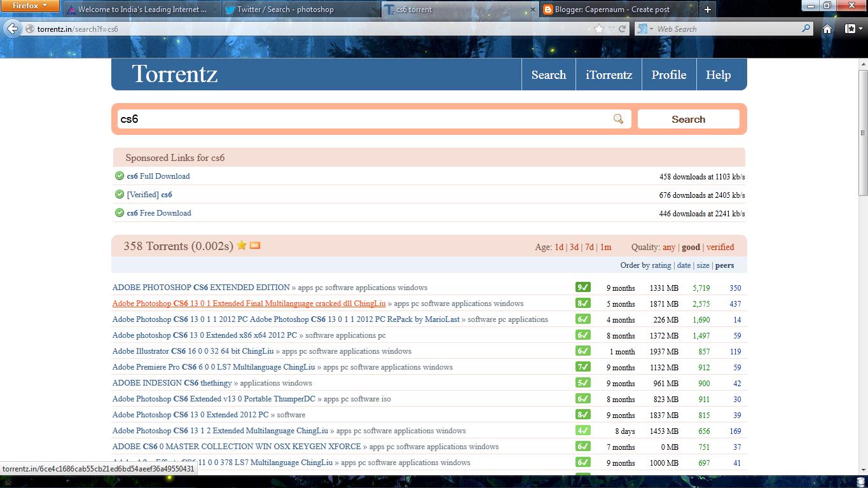Switch to the Twitter / Search - photoshop tab
The width and height of the screenshot is (868, 488).
(x=300, y=10)
